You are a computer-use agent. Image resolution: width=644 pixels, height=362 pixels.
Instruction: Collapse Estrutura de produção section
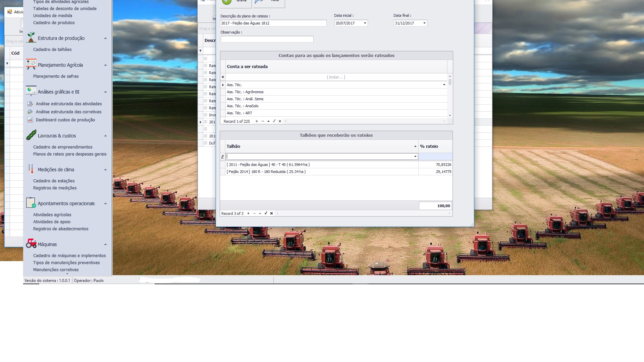105,38
